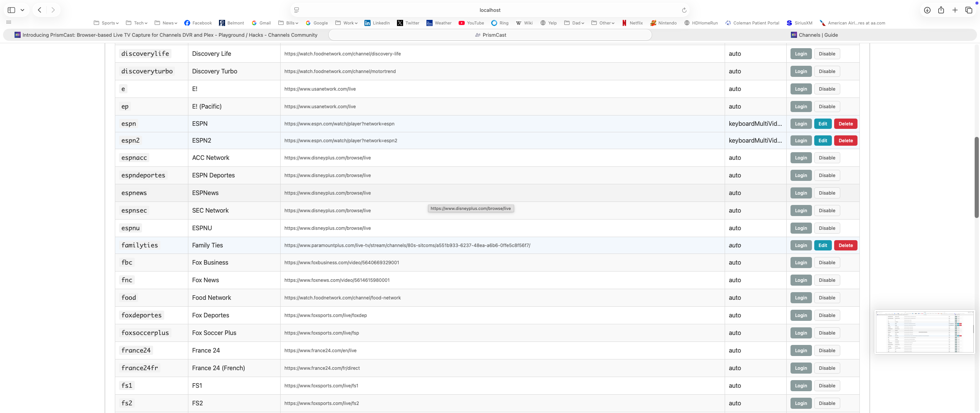The image size is (980, 413).
Task: Open the Netflix favorites bookmark
Action: pyautogui.click(x=632, y=23)
